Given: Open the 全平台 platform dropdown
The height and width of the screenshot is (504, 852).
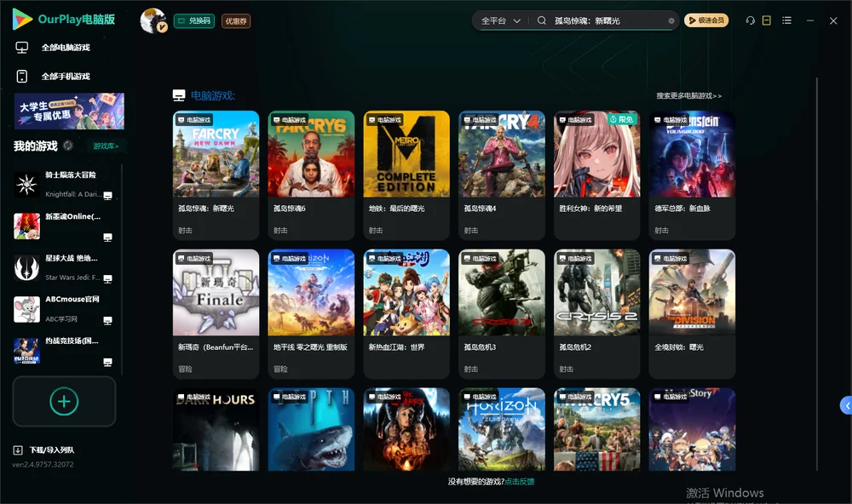Looking at the screenshot, I should click(x=500, y=20).
